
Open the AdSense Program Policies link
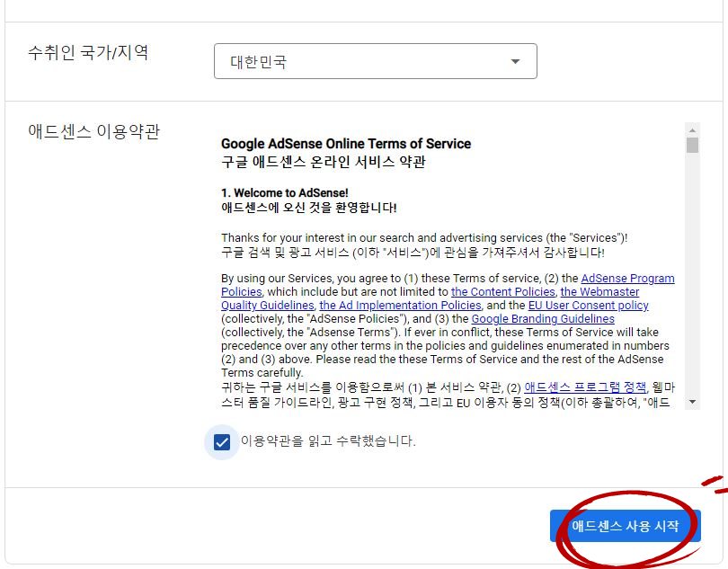tap(627, 279)
